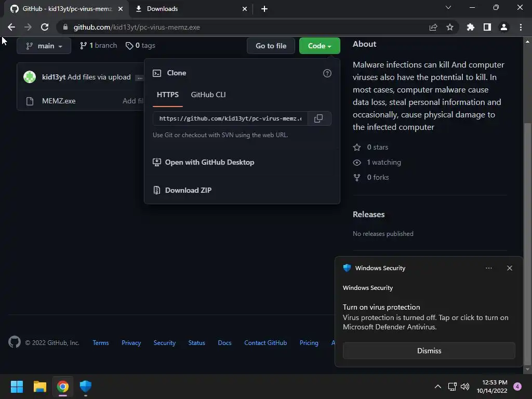View the 0 tags link
532x399 pixels.
140,46
